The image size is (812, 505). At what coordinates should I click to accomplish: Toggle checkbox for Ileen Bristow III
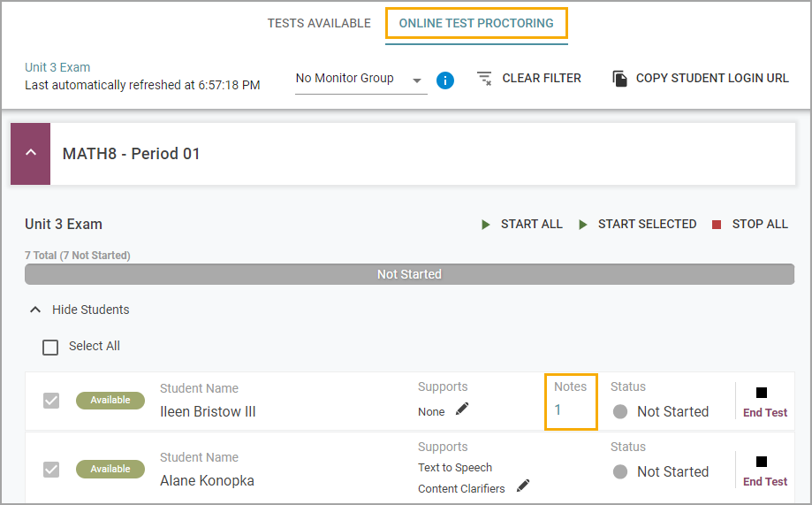50,401
